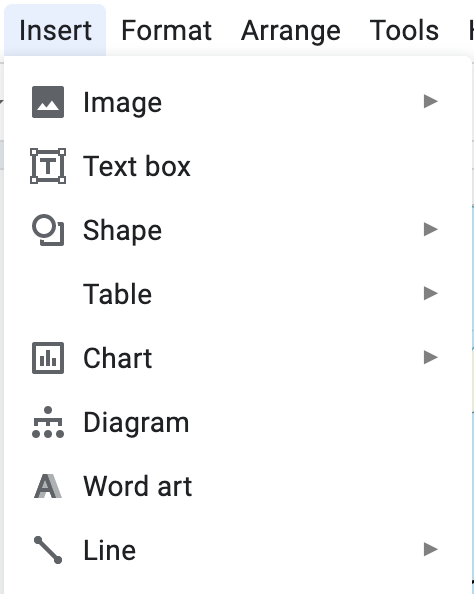Viewport: 474px width, 594px height.
Task: Open the Tools menu
Action: point(404,30)
